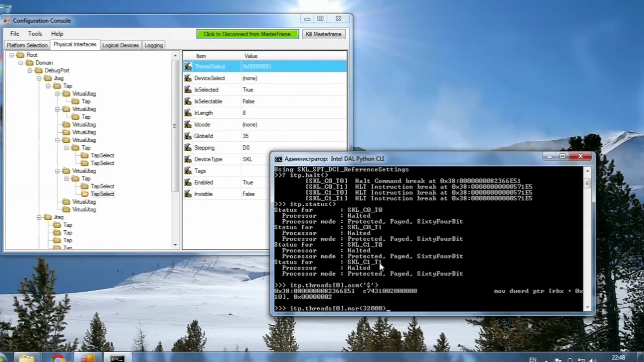Image resolution: width=644 pixels, height=362 pixels.
Task: Select the IrLength row icon
Action: pos(188,113)
